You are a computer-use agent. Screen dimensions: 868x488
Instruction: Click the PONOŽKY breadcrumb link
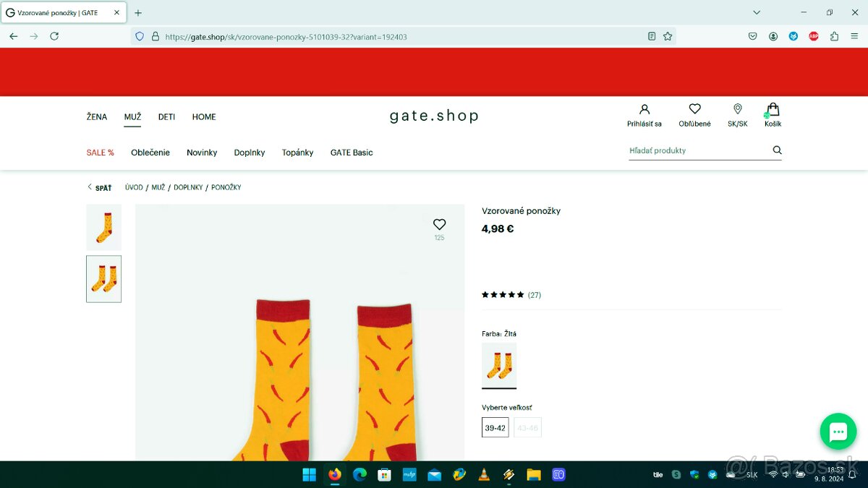[x=226, y=188]
